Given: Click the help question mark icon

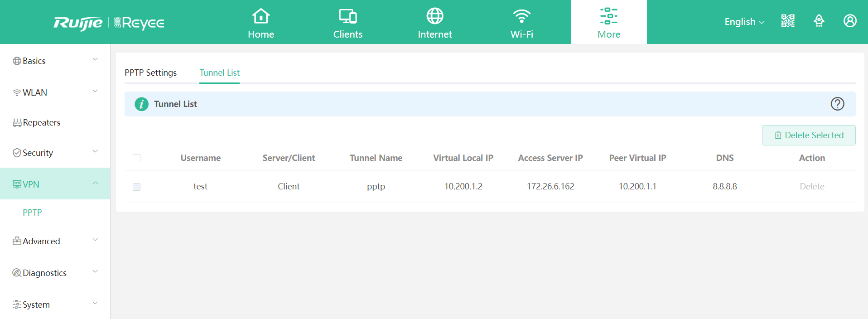Looking at the screenshot, I should tap(837, 104).
